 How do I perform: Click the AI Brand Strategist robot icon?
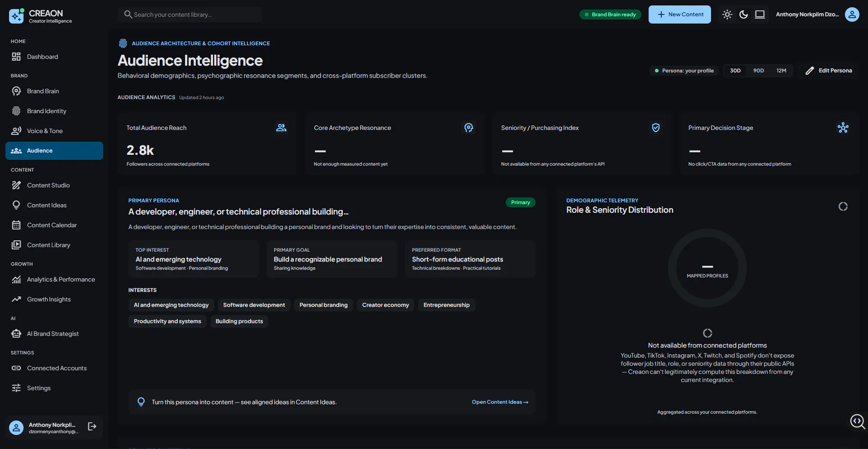click(x=16, y=334)
